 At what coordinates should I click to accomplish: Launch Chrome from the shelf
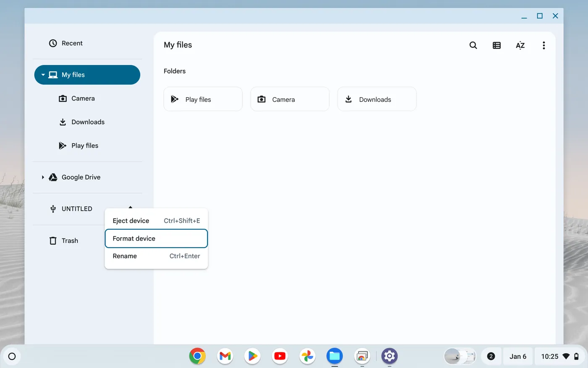[197, 356]
